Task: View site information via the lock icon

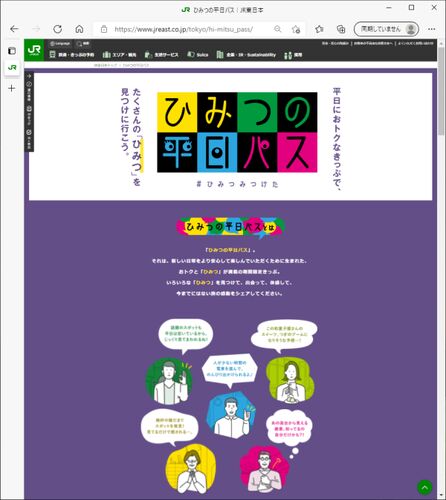Action: (104, 29)
